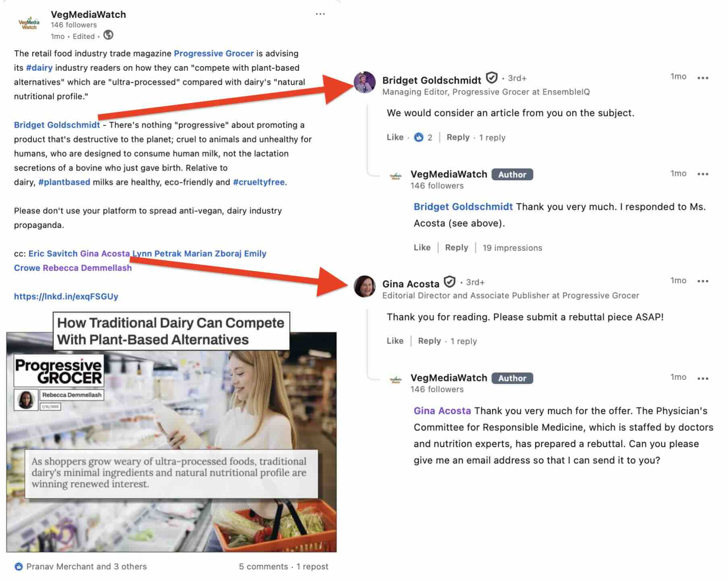Expand the 1 reply under Bridget's comment
Screen dimensions: 728x581
[x=492, y=138]
